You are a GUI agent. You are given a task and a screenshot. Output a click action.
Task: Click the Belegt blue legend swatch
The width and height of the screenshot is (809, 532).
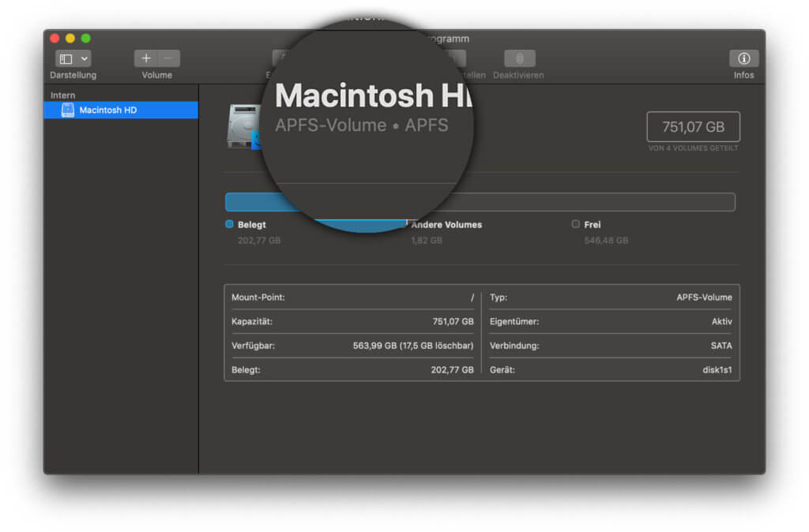[230, 224]
